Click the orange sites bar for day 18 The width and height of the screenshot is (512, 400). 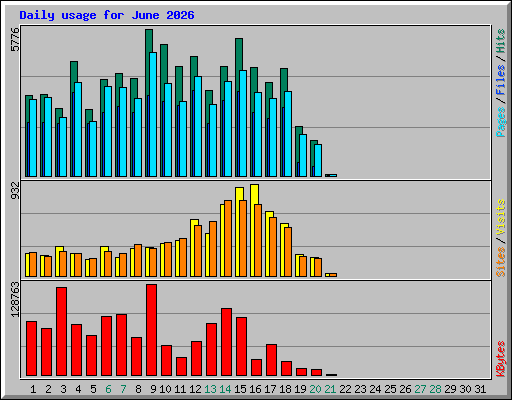click(x=288, y=252)
